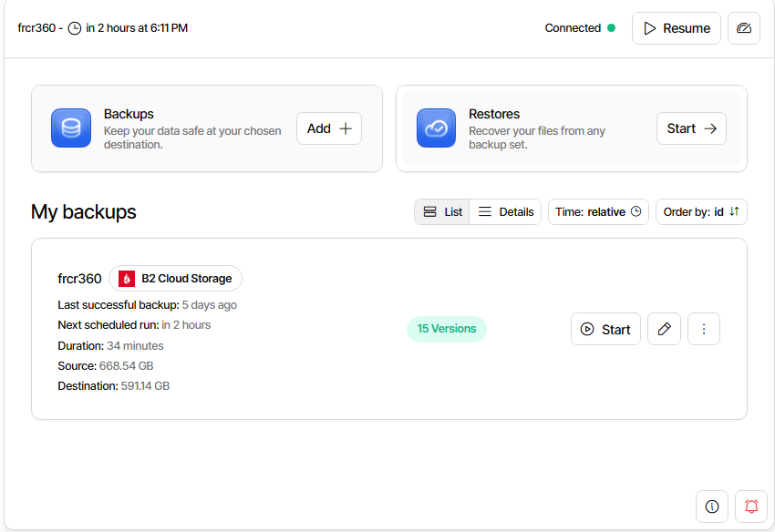Click the Backups database icon

71,128
